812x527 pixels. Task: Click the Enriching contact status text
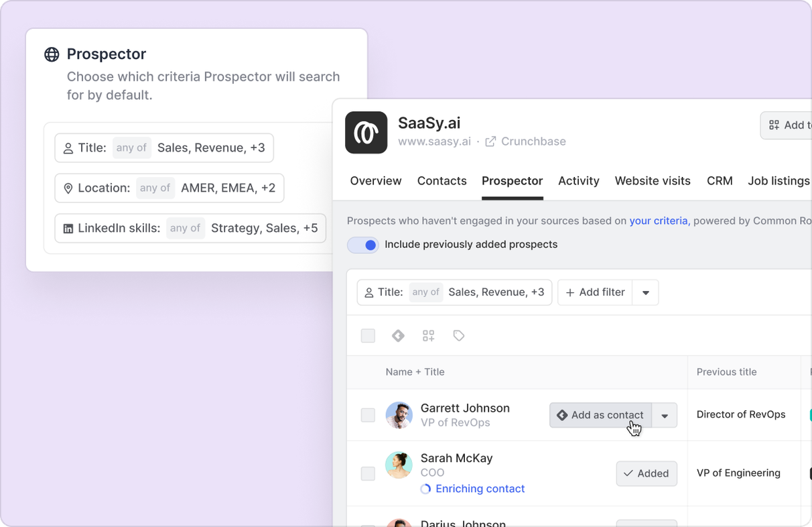pos(480,489)
